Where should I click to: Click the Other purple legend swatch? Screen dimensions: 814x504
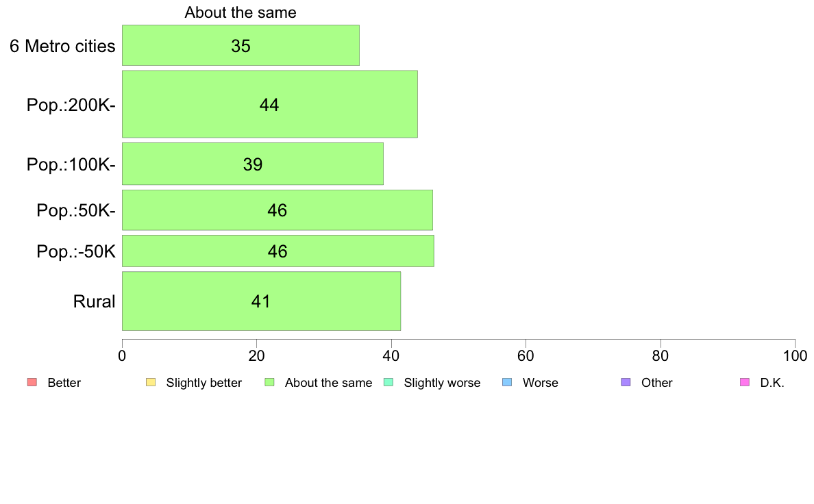pos(626,383)
